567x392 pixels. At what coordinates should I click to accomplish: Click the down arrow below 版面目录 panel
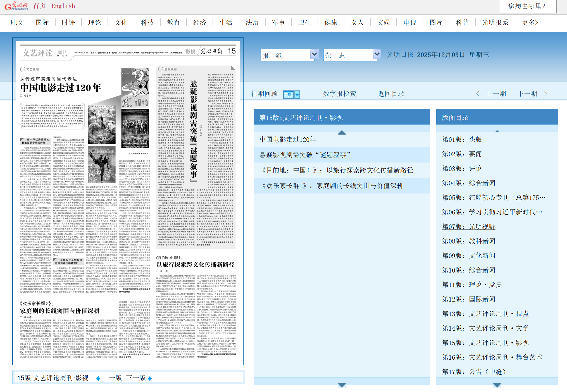coord(497,385)
